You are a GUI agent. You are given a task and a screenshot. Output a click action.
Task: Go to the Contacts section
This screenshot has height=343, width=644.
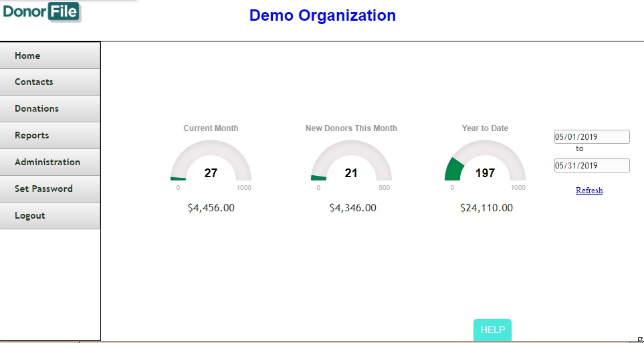coord(50,82)
